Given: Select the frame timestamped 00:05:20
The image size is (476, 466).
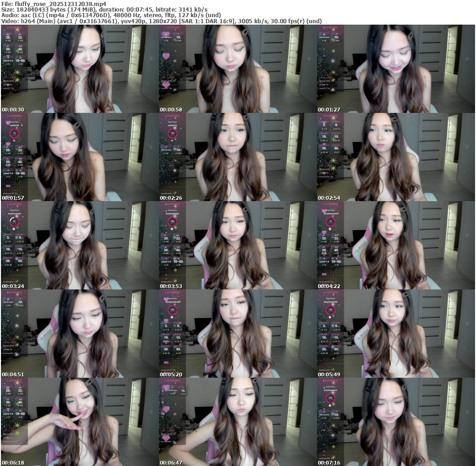Looking at the screenshot, I should (x=238, y=334).
